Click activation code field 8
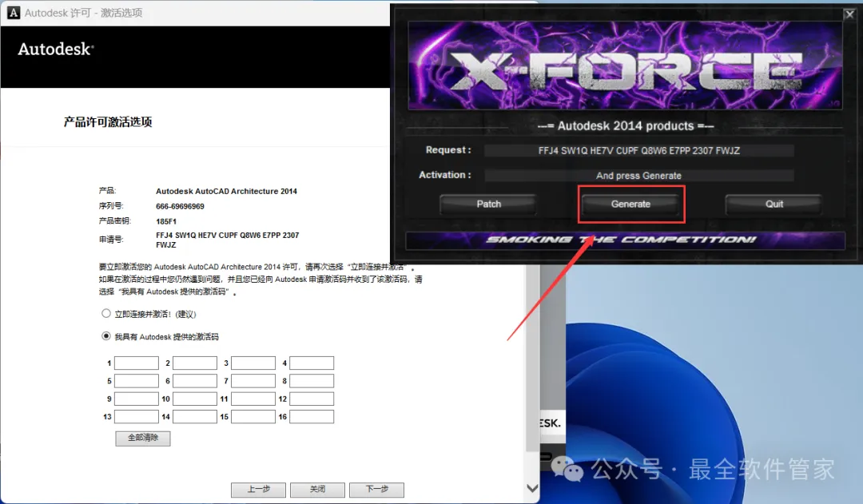The image size is (863, 504). tap(312, 381)
